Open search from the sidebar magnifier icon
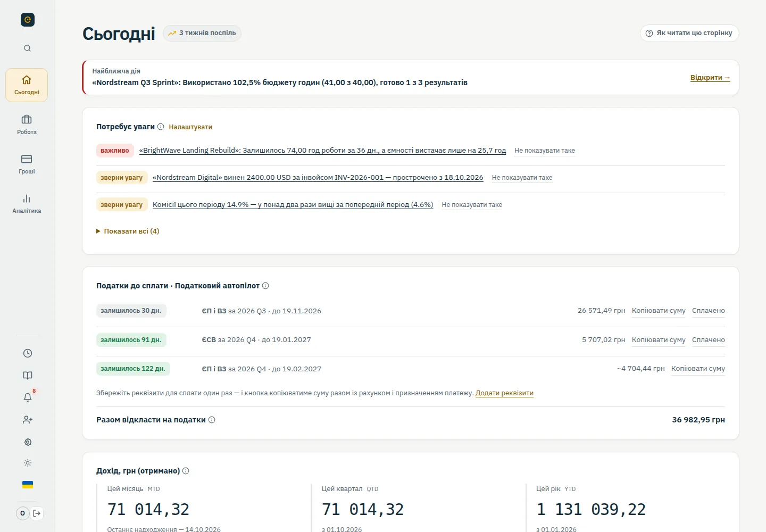The height and width of the screenshot is (532, 766). [27, 48]
